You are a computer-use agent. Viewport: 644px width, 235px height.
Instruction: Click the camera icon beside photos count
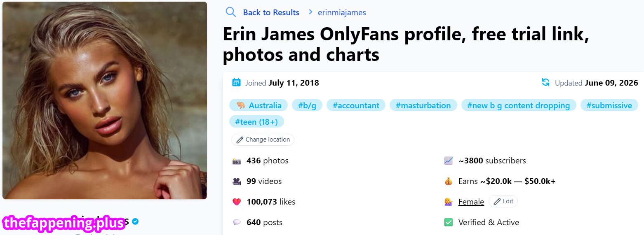pos(236,161)
